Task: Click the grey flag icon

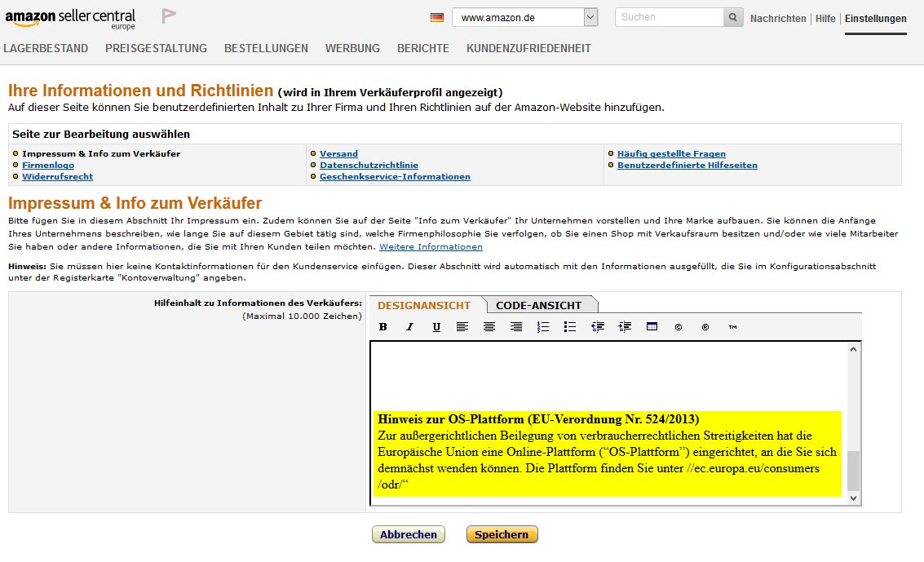Action: pos(169,15)
